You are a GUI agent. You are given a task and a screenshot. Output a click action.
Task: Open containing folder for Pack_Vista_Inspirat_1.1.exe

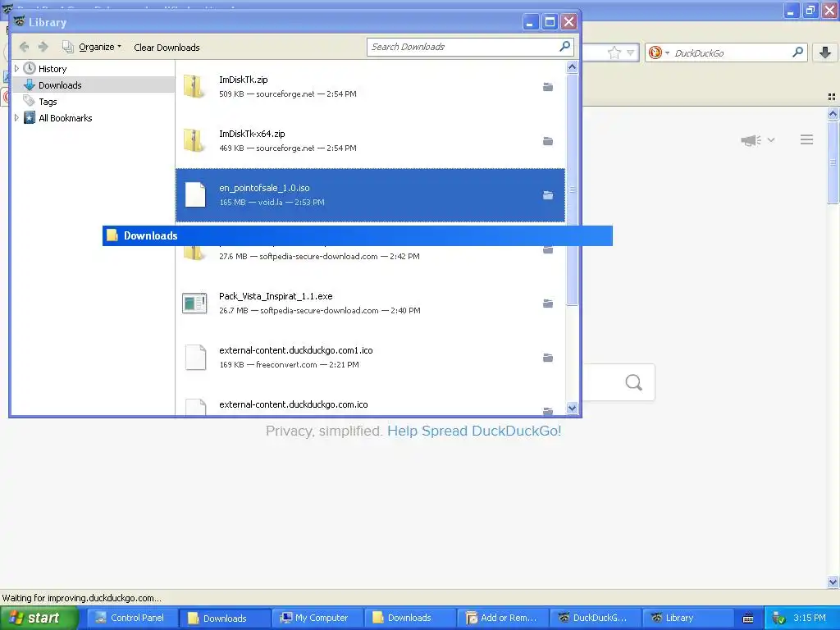pos(547,304)
